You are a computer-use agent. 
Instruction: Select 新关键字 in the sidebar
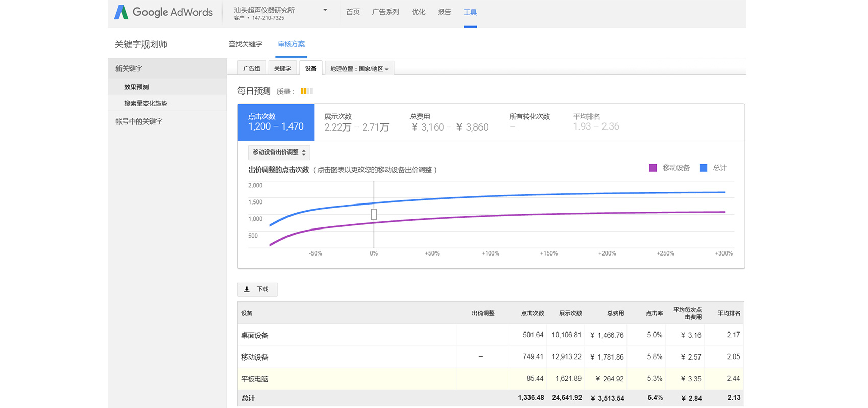[167, 68]
